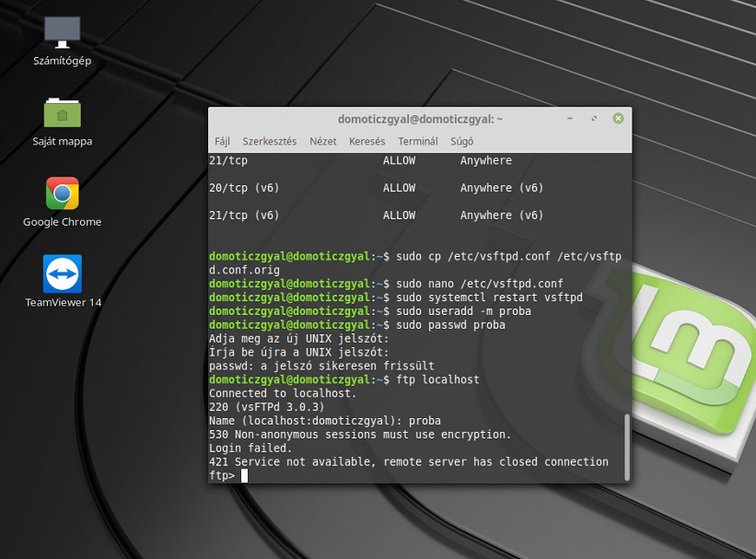Click the '21/tcp (v6)' firewall rule row

pos(376,215)
